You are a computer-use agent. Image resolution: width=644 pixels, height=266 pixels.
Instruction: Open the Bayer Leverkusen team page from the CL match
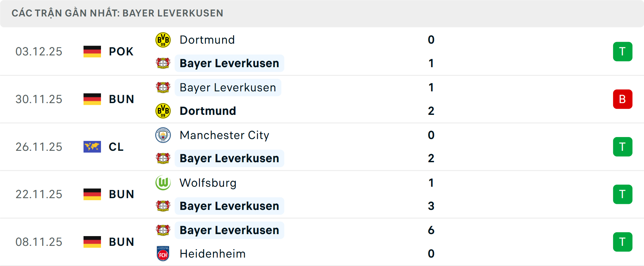point(229,158)
